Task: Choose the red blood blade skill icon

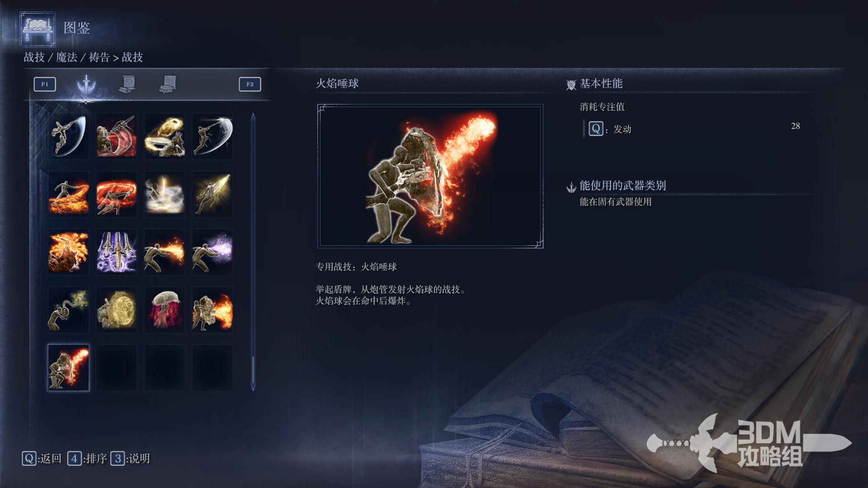Action: pos(117,136)
